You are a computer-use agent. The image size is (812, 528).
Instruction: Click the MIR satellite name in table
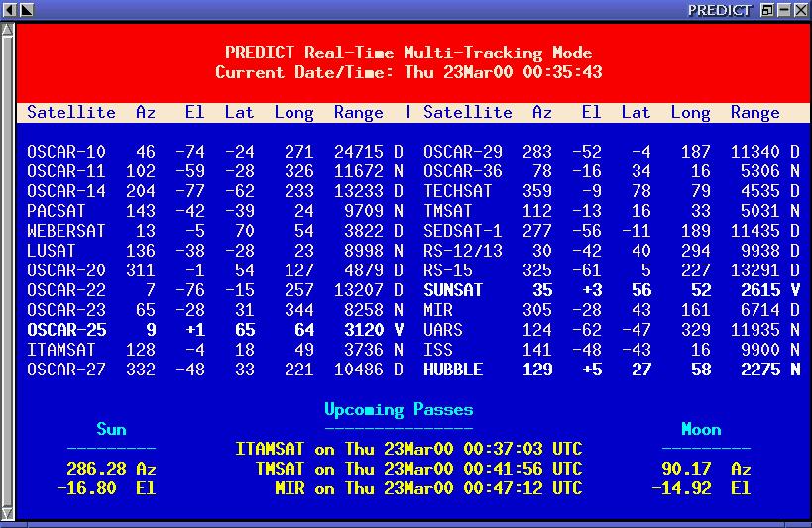tap(438, 310)
